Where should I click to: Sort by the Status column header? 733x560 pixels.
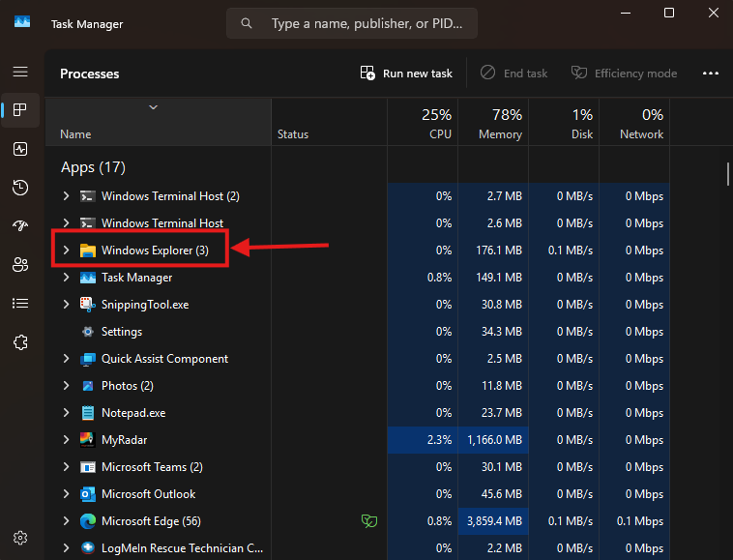pyautogui.click(x=329, y=123)
